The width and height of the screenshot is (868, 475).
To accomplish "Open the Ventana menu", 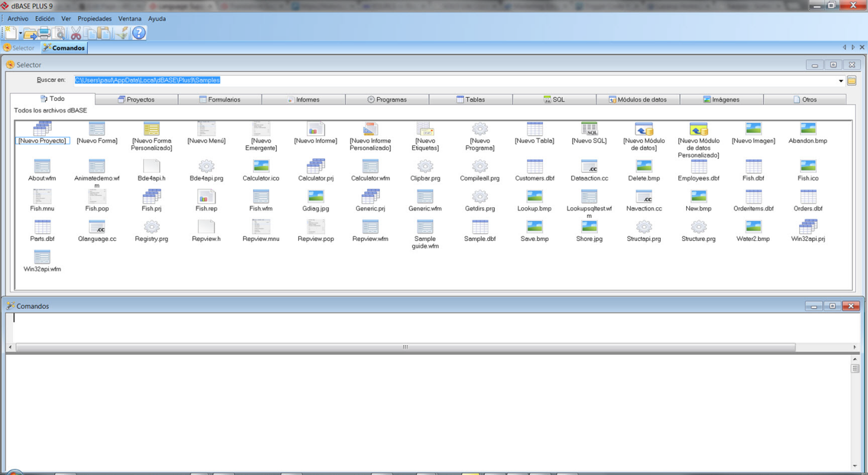I will 130,18.
